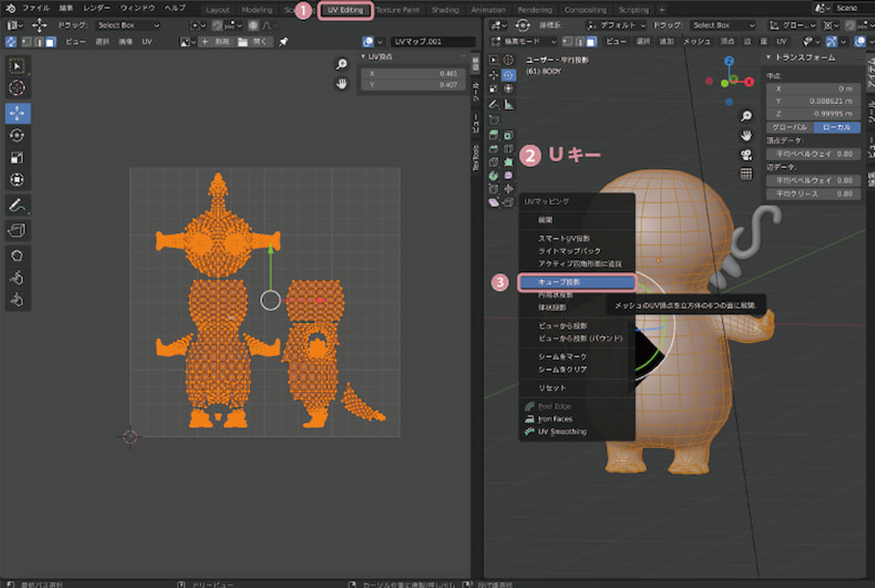Switch transform orientation to グローバル
The width and height of the screenshot is (875, 588).
(789, 128)
